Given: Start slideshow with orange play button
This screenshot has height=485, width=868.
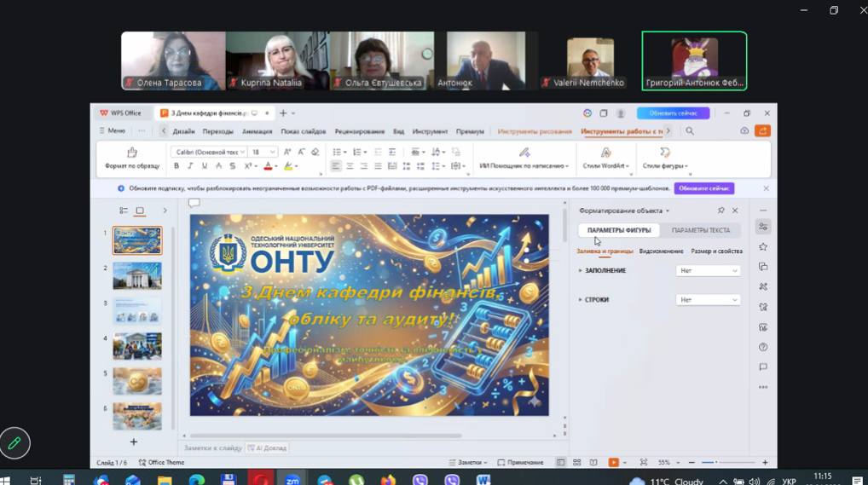Looking at the screenshot, I should (x=613, y=462).
